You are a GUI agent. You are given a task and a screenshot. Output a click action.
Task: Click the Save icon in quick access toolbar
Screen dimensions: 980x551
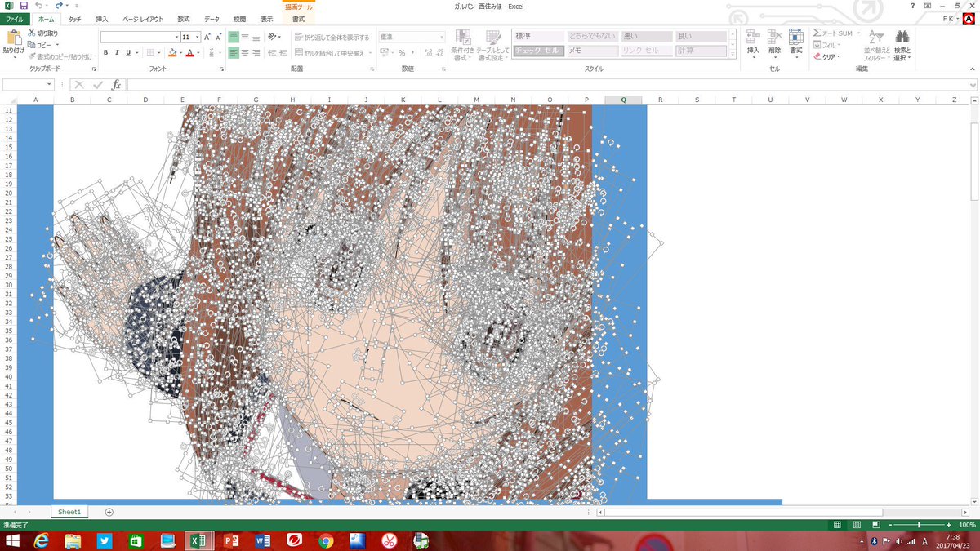tap(24, 6)
